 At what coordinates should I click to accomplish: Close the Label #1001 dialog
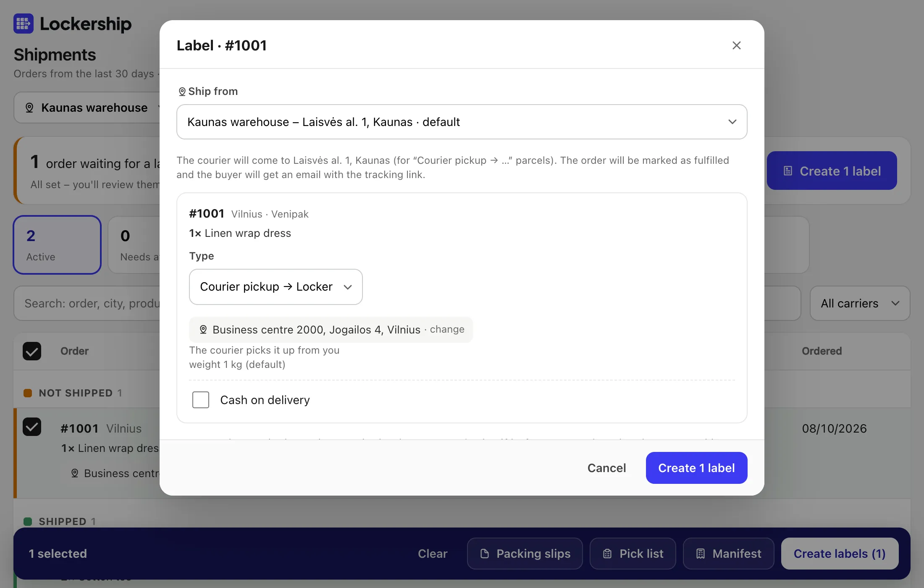click(736, 45)
